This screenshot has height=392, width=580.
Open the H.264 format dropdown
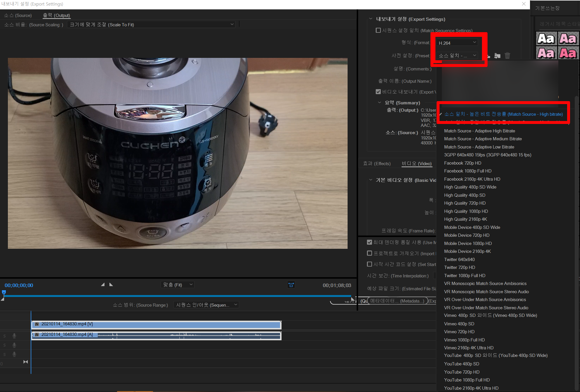457,43
